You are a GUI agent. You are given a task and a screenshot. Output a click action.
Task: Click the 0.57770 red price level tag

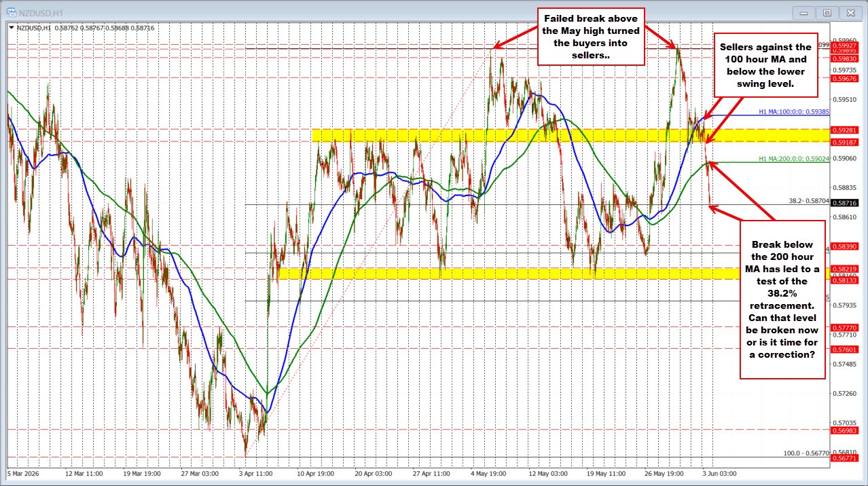pyautogui.click(x=846, y=327)
